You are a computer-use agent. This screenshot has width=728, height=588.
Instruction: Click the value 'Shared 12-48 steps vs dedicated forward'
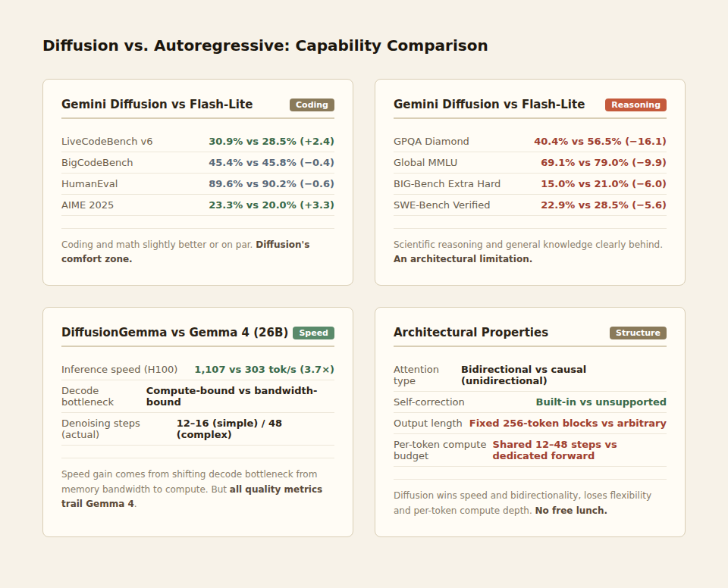coord(555,450)
